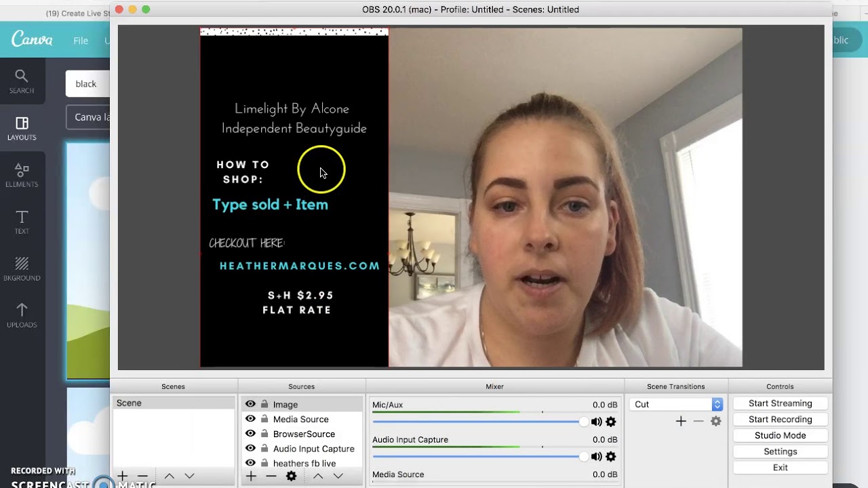Adjust the Mic/Aux volume slider
The image size is (868, 488).
tap(480, 422)
